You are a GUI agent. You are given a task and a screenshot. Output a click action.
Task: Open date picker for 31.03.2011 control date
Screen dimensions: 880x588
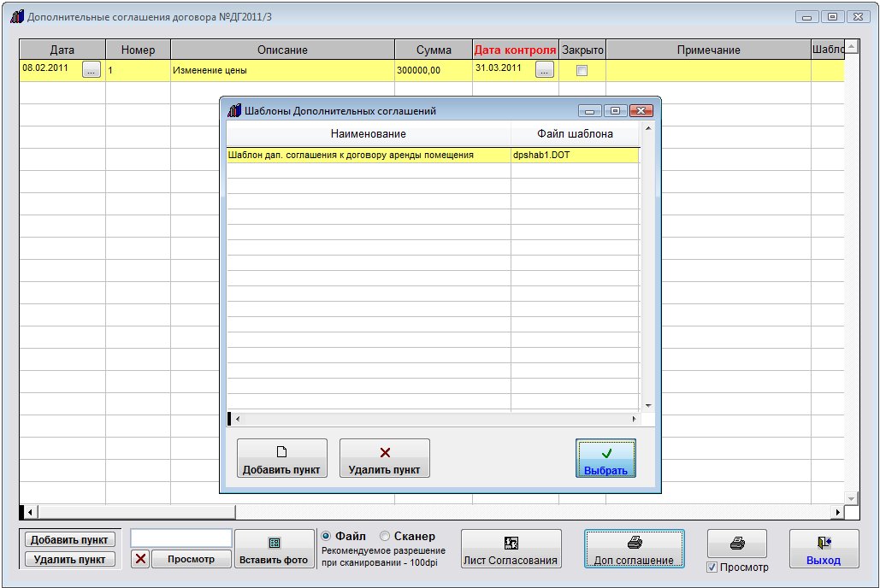point(545,69)
